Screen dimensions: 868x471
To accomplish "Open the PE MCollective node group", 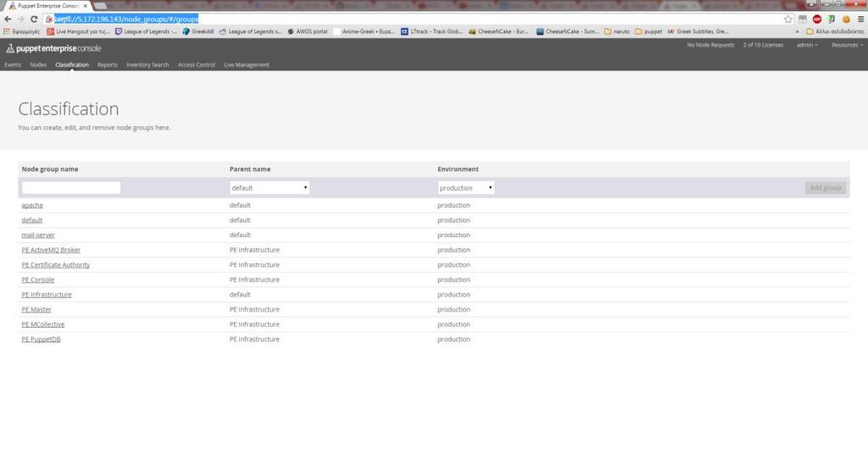I will click(x=43, y=325).
